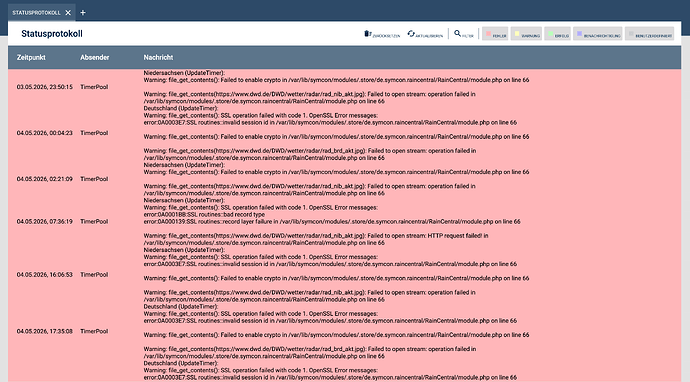Toggle the Fehler filter
The image size is (690, 382).
[x=495, y=34]
